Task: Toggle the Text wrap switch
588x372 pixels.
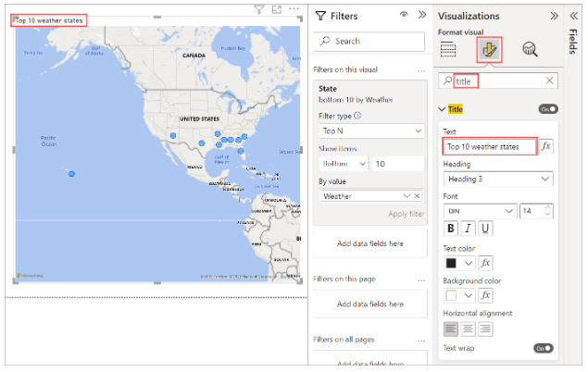Action: coord(543,349)
